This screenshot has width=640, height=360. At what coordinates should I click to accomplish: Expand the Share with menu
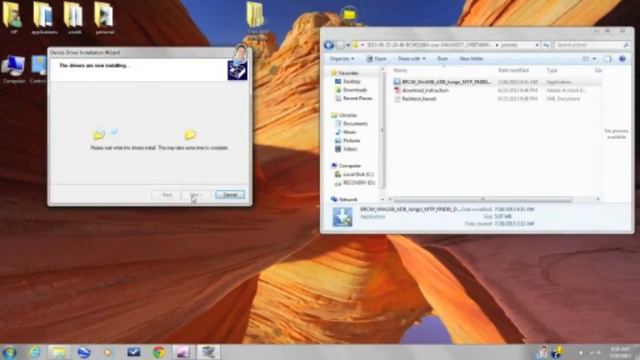point(411,59)
